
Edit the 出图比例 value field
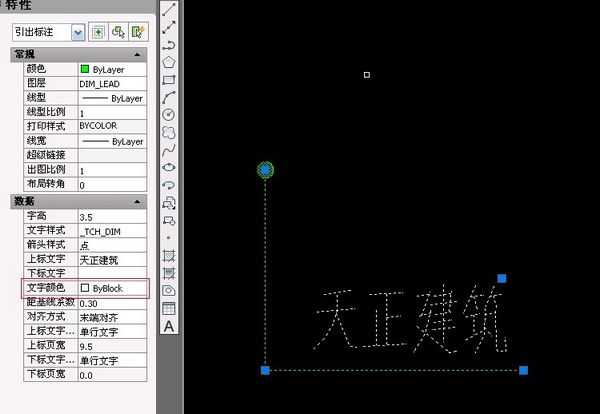tap(112, 170)
